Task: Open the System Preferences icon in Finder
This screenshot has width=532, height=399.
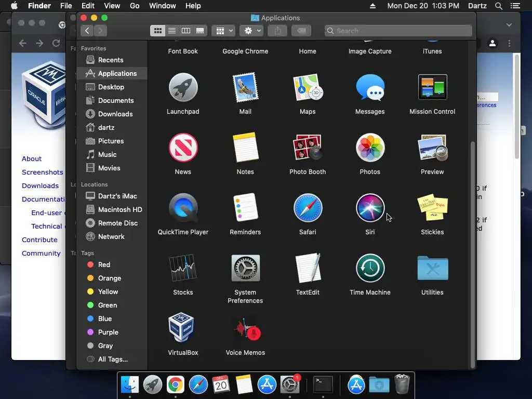Action: click(x=245, y=268)
